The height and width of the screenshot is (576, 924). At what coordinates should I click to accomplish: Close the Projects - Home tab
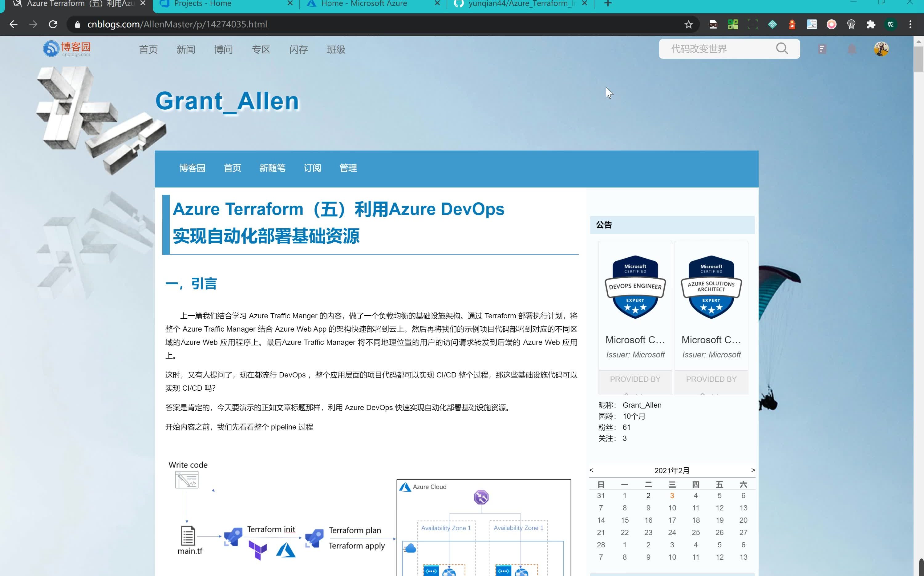click(290, 3)
